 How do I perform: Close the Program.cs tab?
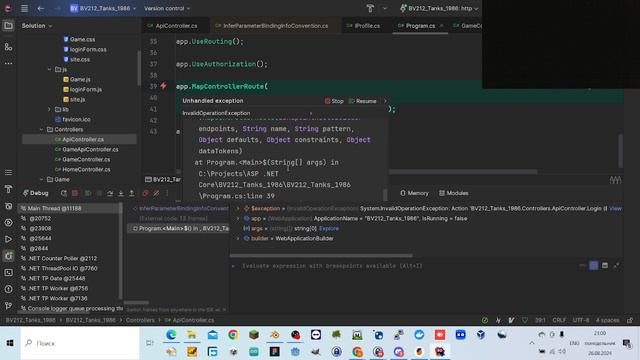441,26
